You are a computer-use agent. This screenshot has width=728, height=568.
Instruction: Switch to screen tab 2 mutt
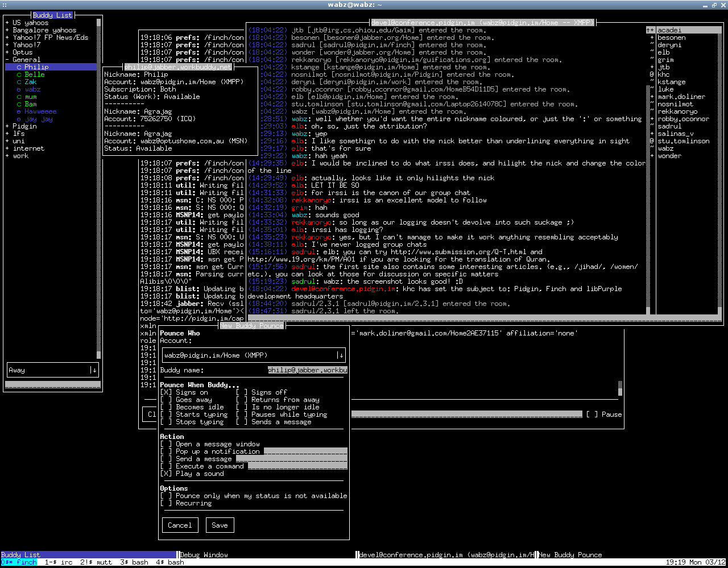pyautogui.click(x=96, y=562)
